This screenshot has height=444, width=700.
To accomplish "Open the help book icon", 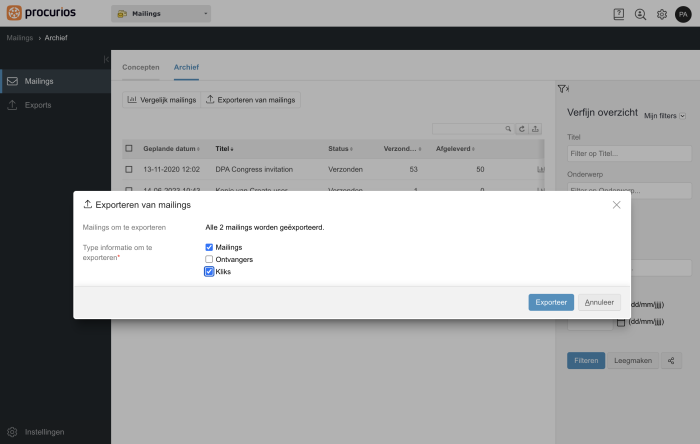I will tap(618, 14).
